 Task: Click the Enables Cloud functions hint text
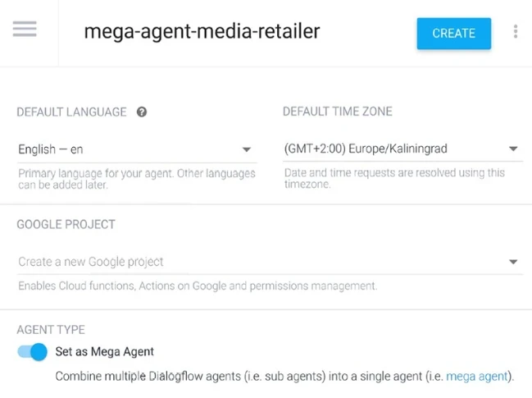pos(198,286)
